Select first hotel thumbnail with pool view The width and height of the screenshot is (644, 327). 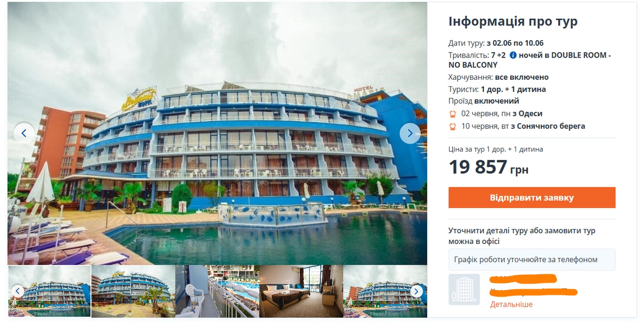(x=50, y=291)
